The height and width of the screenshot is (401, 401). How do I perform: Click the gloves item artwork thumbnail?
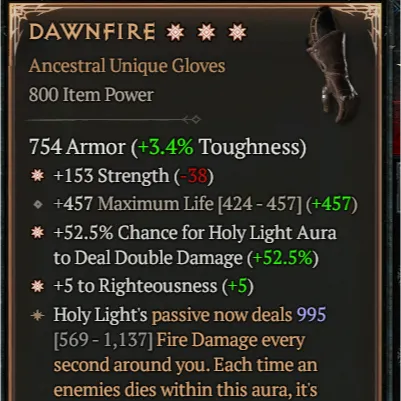pos(333,65)
